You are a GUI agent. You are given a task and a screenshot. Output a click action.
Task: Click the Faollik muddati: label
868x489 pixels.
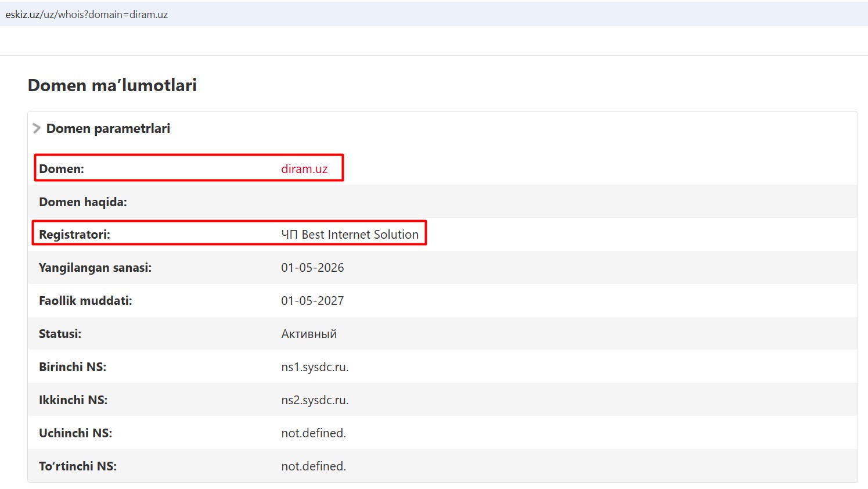(x=85, y=301)
